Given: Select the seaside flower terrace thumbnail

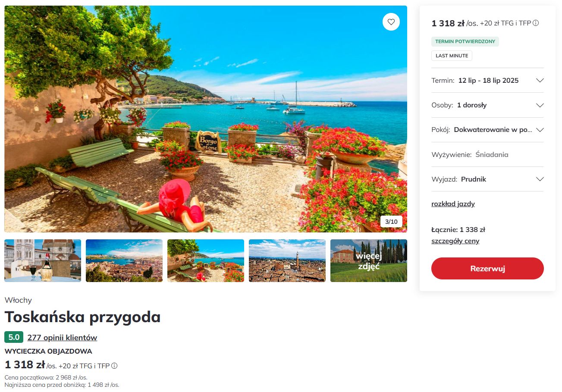Looking at the screenshot, I should coord(206,260).
